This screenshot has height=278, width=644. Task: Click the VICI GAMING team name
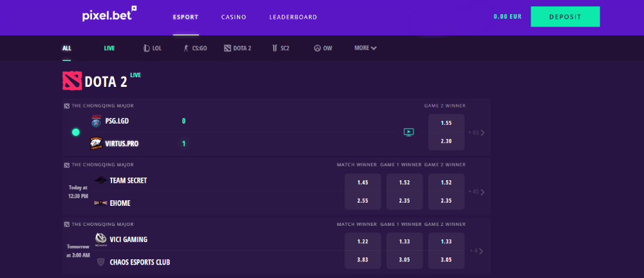(x=129, y=239)
